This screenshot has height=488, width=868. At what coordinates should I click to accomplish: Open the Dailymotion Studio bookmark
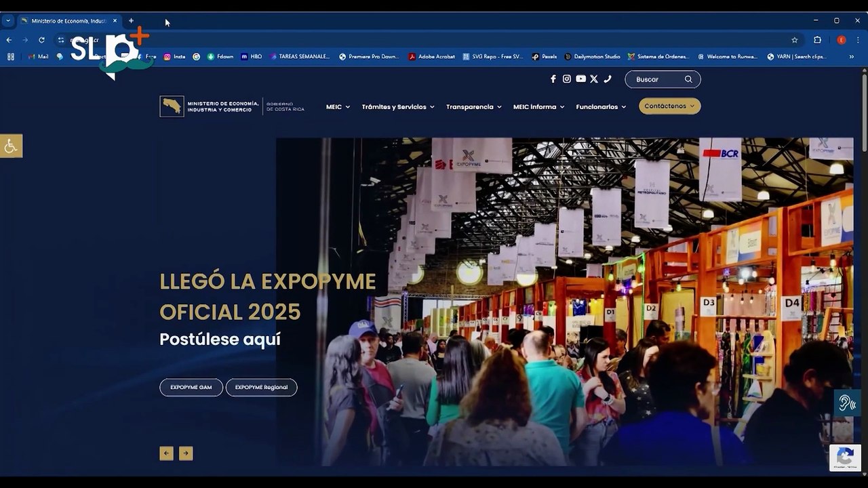(x=592, y=57)
